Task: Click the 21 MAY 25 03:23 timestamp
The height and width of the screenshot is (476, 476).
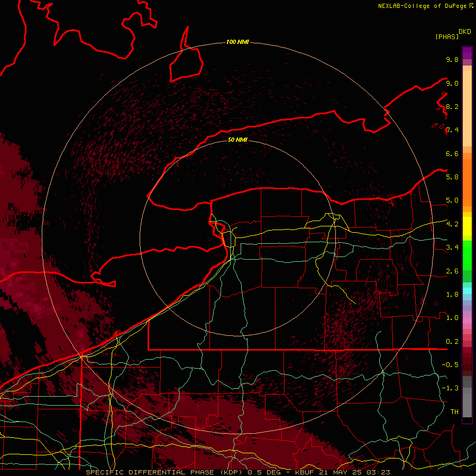Action: [x=354, y=472]
